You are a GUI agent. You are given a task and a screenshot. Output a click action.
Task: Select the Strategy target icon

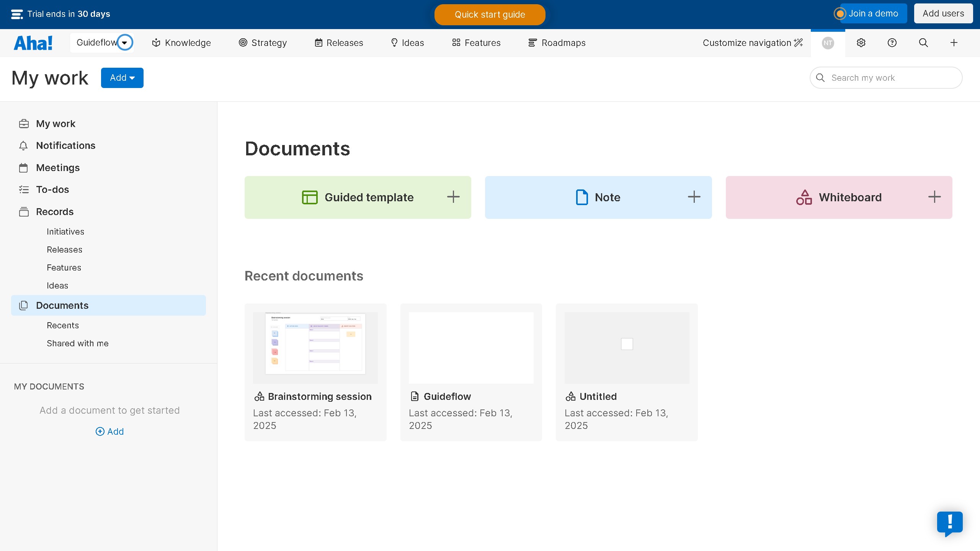(x=243, y=42)
